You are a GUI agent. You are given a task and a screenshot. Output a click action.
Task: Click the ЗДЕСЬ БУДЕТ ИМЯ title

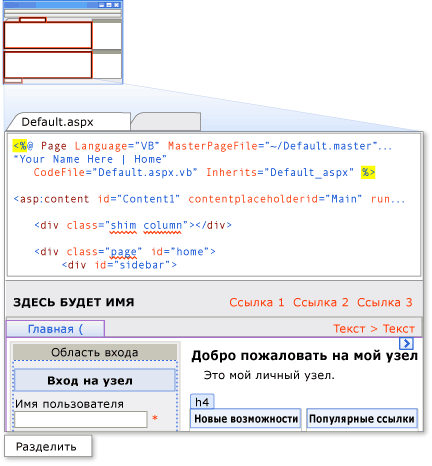tap(74, 302)
